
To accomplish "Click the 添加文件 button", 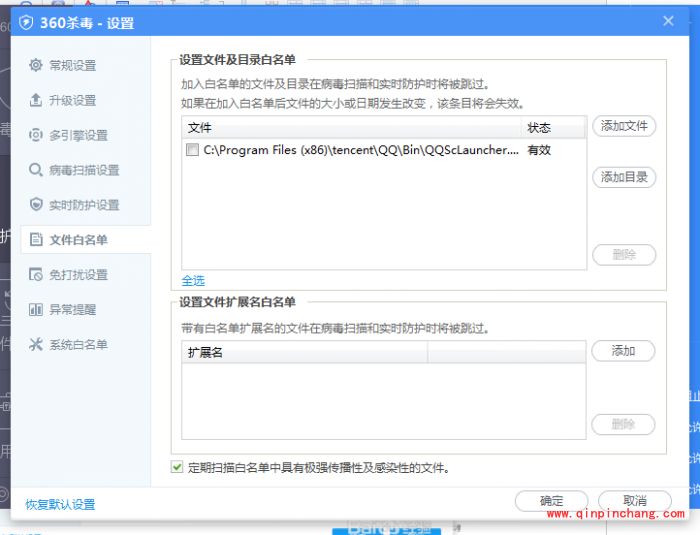I will click(x=624, y=127).
